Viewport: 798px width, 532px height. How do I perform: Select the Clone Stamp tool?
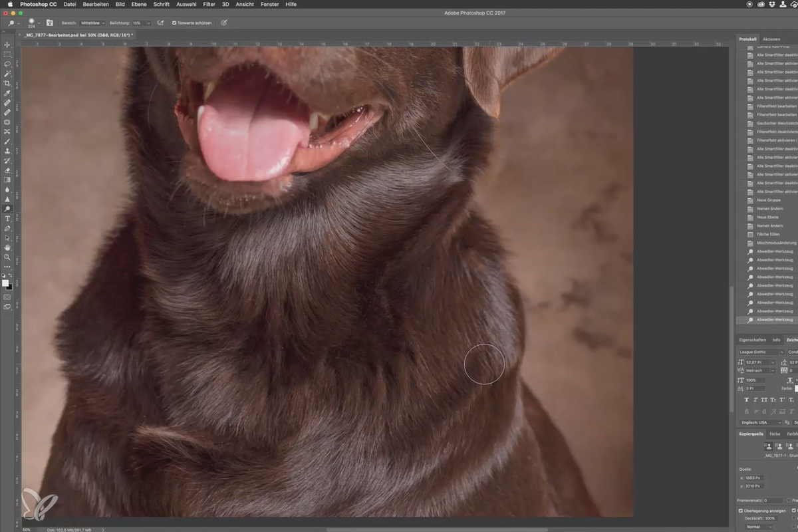pos(7,151)
